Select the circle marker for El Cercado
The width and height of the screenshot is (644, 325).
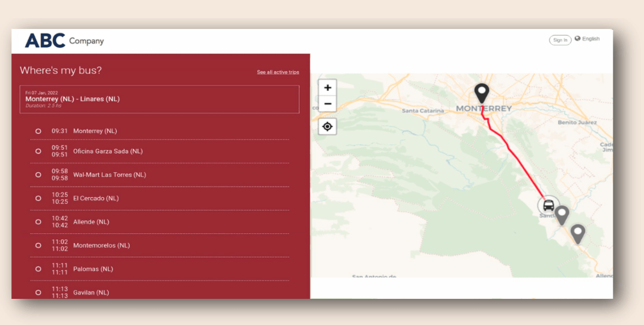coord(38,198)
